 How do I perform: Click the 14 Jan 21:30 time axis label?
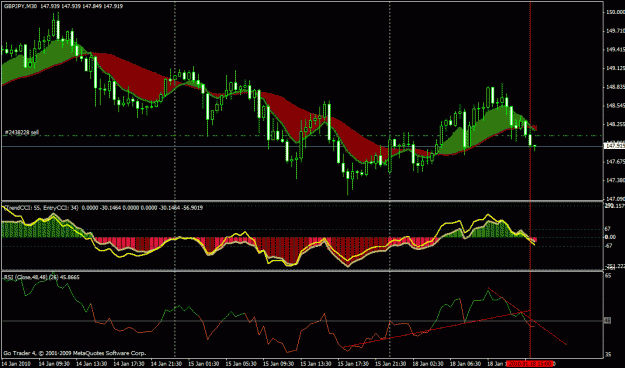click(x=167, y=364)
